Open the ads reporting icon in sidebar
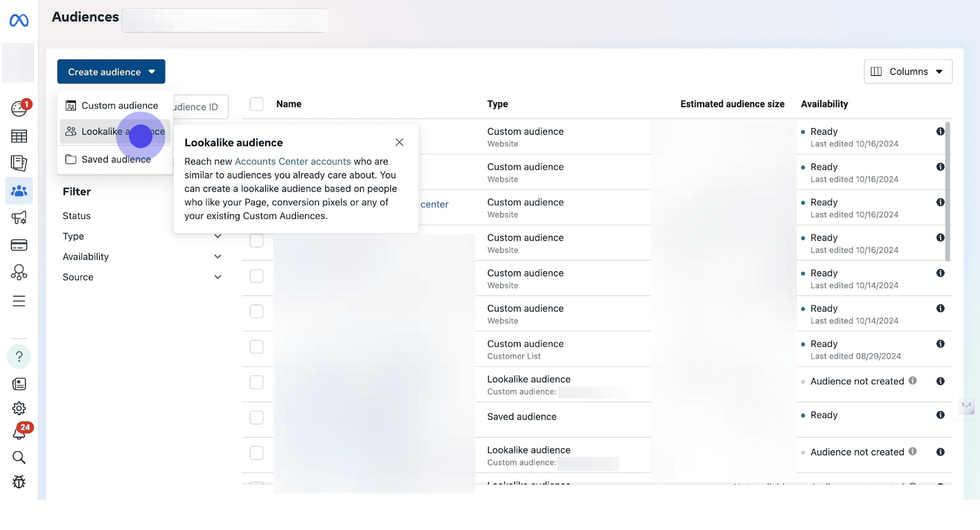The width and height of the screenshot is (980, 530). click(19, 163)
